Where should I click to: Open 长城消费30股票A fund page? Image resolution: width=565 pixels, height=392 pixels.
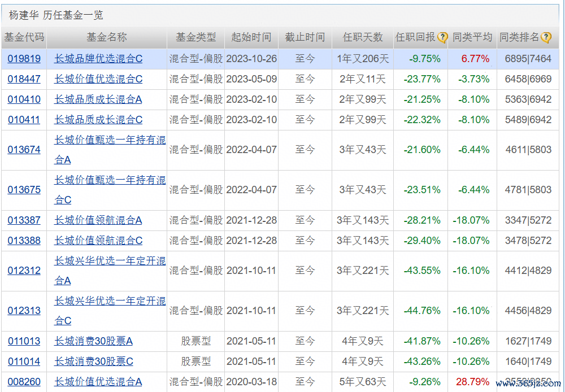pyautogui.click(x=93, y=341)
